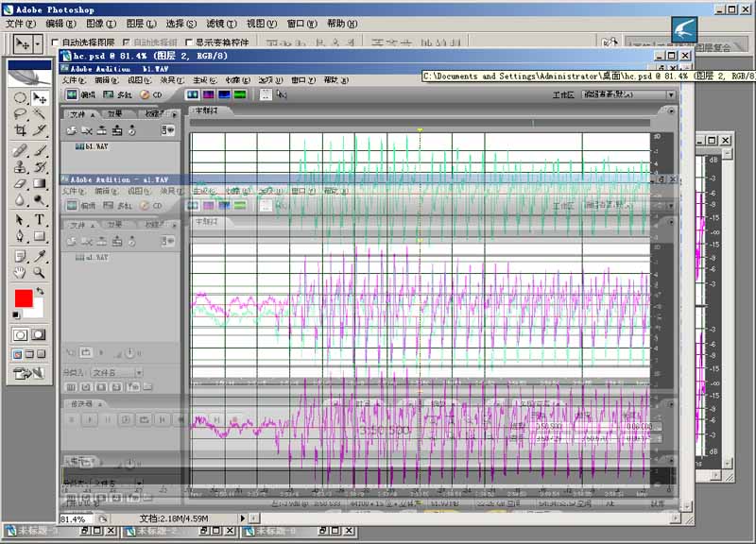Select the Hand tool
Screen dimensions: 756x544
(x=20, y=273)
